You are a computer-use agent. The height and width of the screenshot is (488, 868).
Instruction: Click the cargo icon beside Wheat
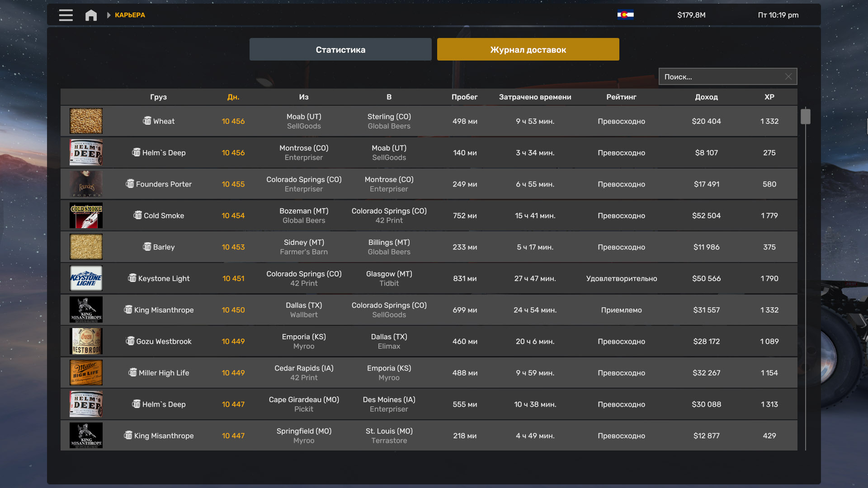(147, 121)
